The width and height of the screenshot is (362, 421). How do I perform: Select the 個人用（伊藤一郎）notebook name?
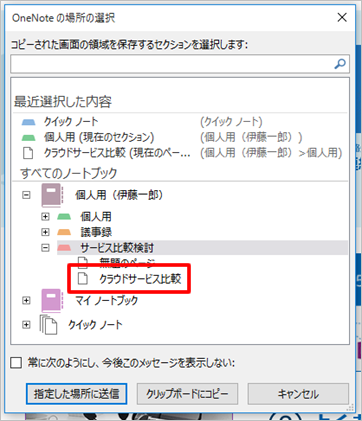119,195
